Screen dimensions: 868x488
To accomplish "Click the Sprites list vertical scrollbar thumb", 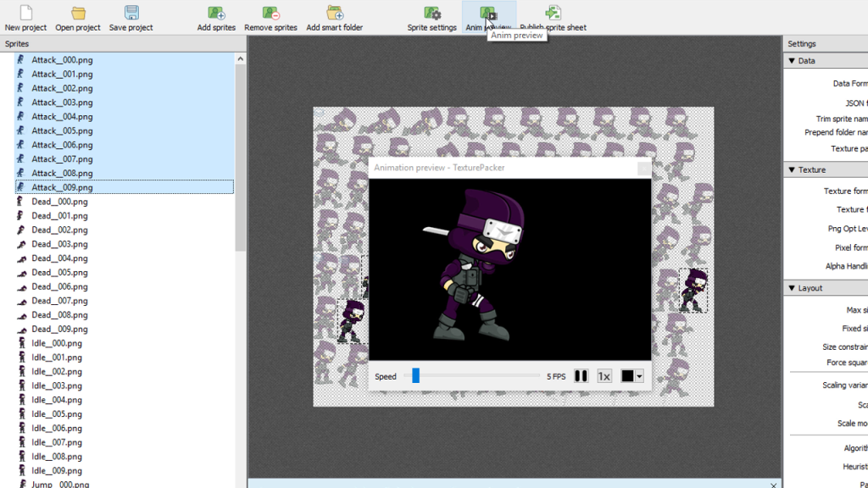I will 240,158.
